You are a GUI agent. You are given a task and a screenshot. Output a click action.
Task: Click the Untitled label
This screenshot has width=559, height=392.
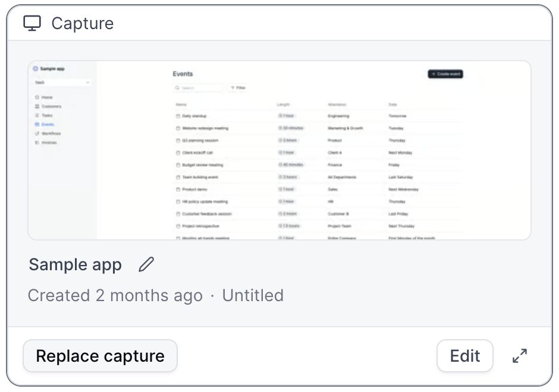(253, 295)
